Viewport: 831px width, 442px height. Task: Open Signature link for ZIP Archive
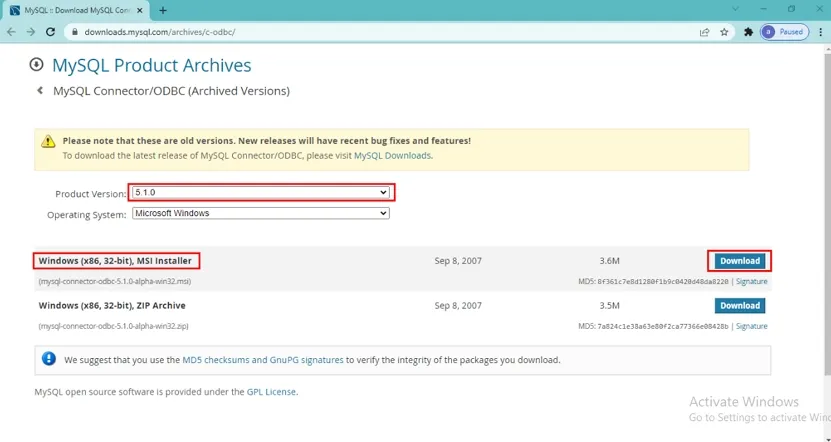tap(752, 326)
